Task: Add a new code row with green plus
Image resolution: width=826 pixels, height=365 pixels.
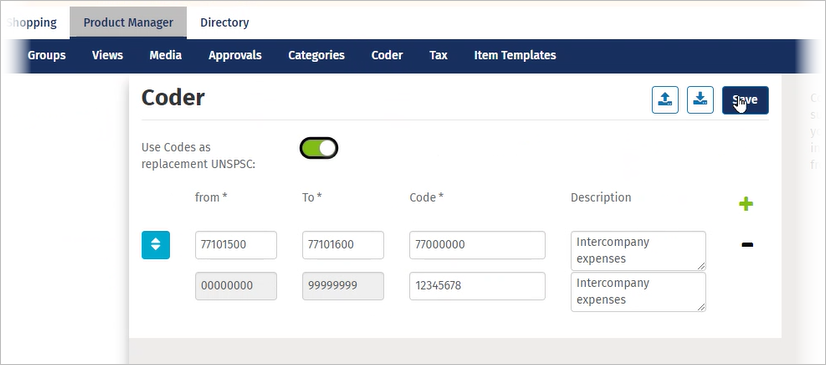Action: [x=746, y=204]
